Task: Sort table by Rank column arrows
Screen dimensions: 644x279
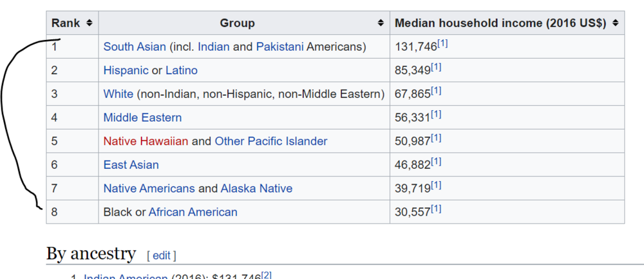Action: [89, 23]
